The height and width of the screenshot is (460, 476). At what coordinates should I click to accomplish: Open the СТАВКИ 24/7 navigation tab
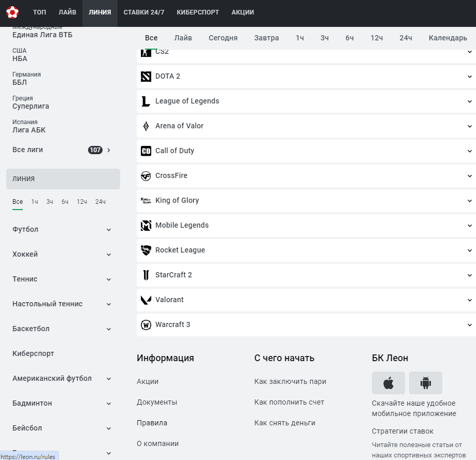click(x=144, y=12)
